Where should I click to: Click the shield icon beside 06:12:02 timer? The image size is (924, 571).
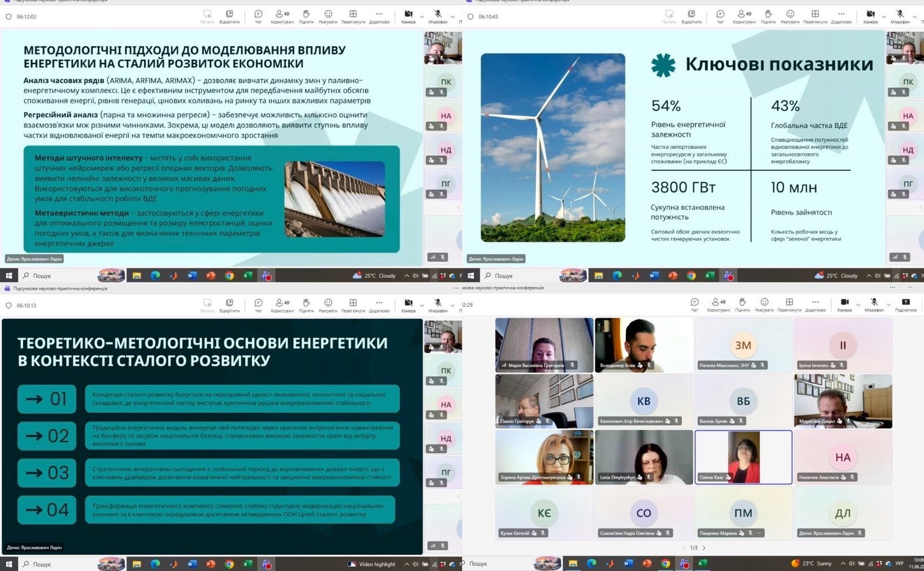coord(8,17)
